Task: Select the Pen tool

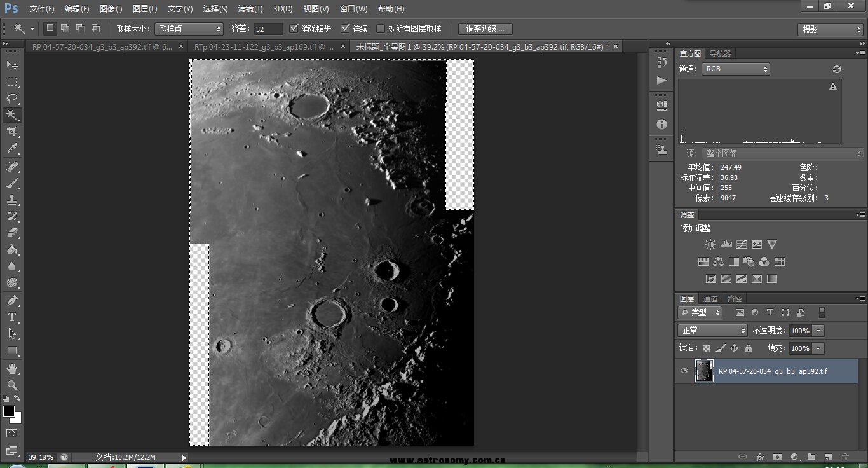Action: click(x=12, y=300)
